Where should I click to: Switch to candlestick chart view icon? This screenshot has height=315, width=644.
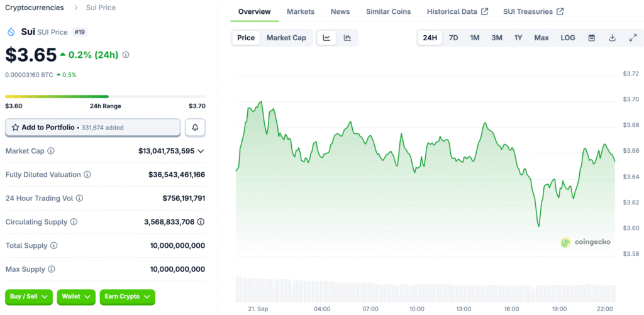[x=347, y=38]
